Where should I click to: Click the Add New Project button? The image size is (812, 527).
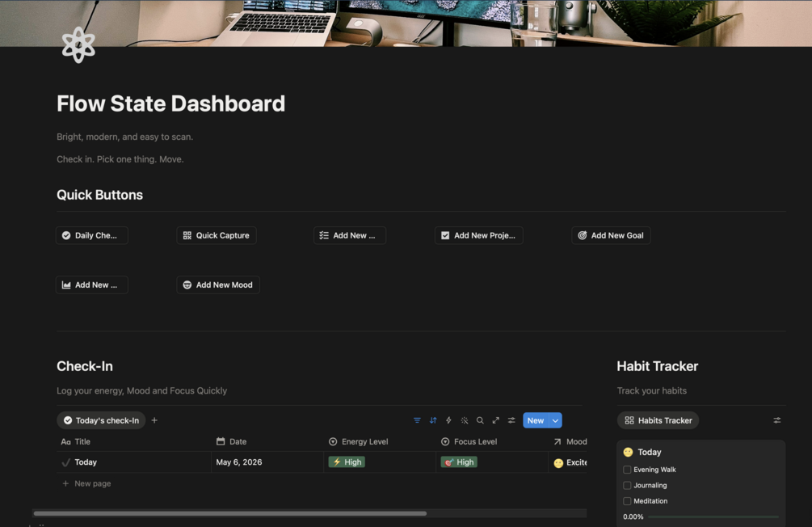(x=479, y=235)
